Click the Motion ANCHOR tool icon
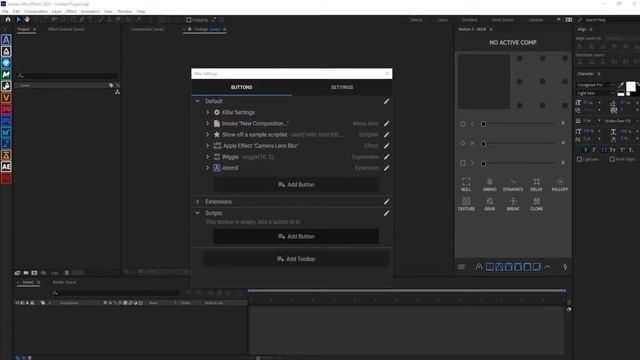640x360 pixels. coord(489,184)
